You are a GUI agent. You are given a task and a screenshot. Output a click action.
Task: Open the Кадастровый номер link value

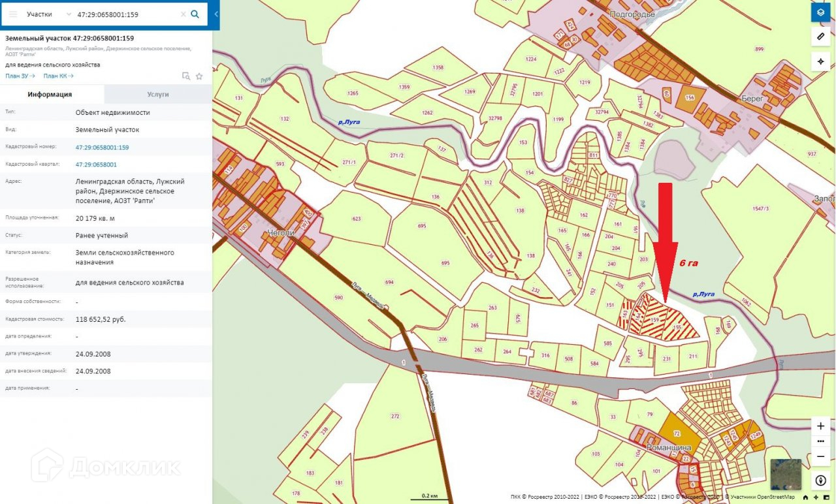102,148
